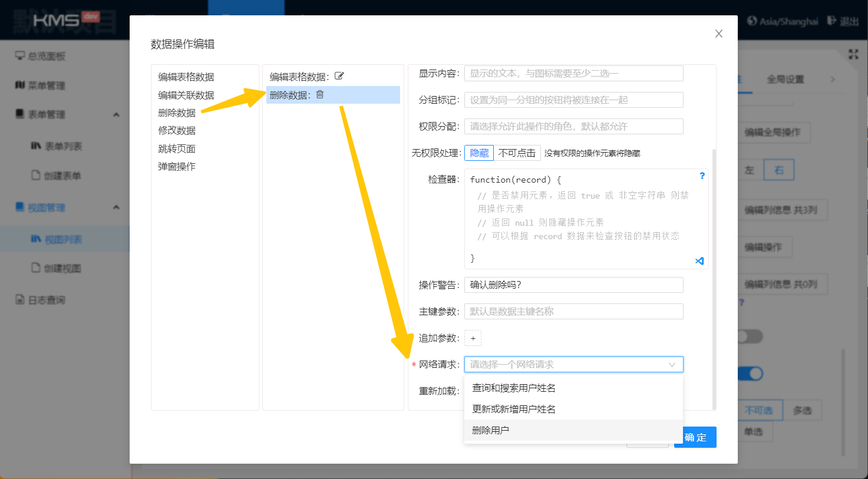Open the VS Code editor icon in 检查器

(699, 261)
